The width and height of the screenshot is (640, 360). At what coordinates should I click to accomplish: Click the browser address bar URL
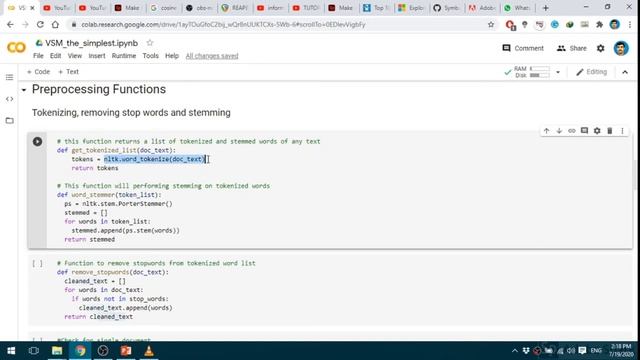(x=223, y=24)
